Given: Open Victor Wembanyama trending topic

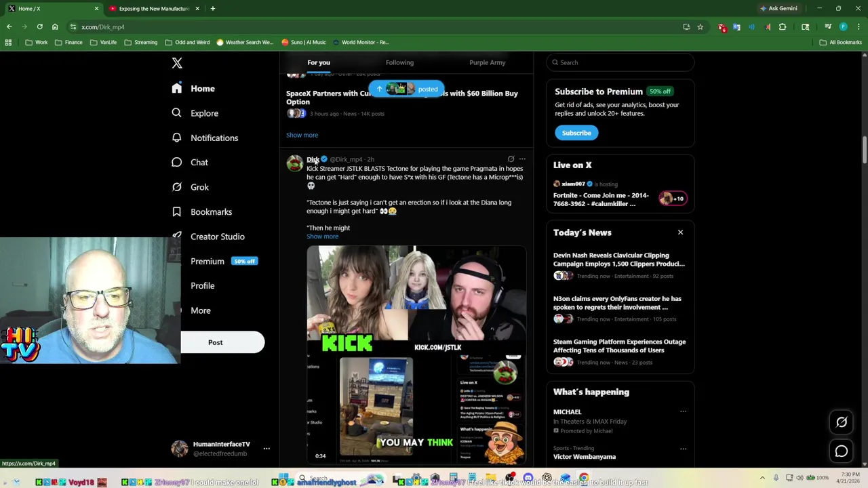Looking at the screenshot, I should click(585, 457).
